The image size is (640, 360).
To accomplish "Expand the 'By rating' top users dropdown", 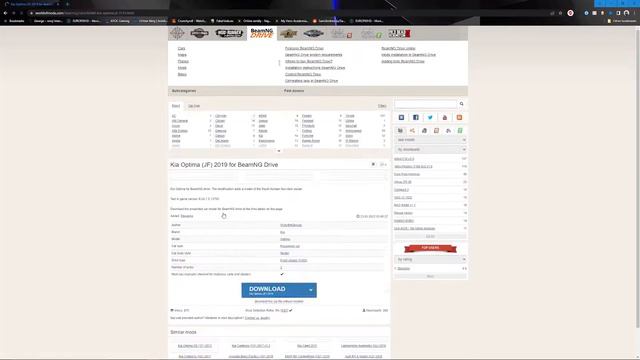I will tap(430, 259).
